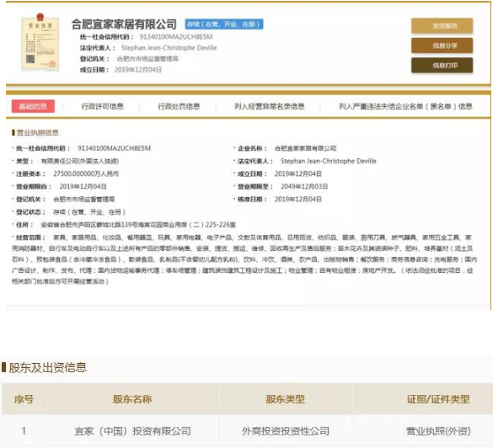Go to the 列入经营异常名录信息 tab

click(269, 106)
